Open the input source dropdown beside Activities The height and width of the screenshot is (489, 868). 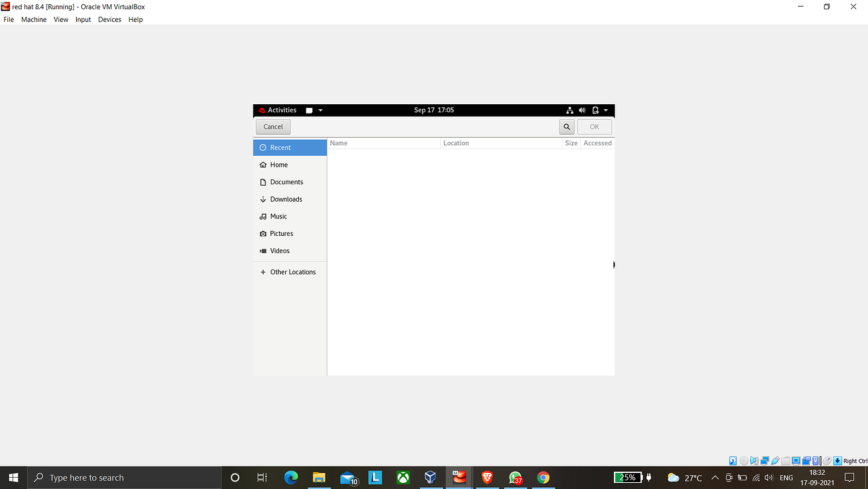tap(320, 110)
